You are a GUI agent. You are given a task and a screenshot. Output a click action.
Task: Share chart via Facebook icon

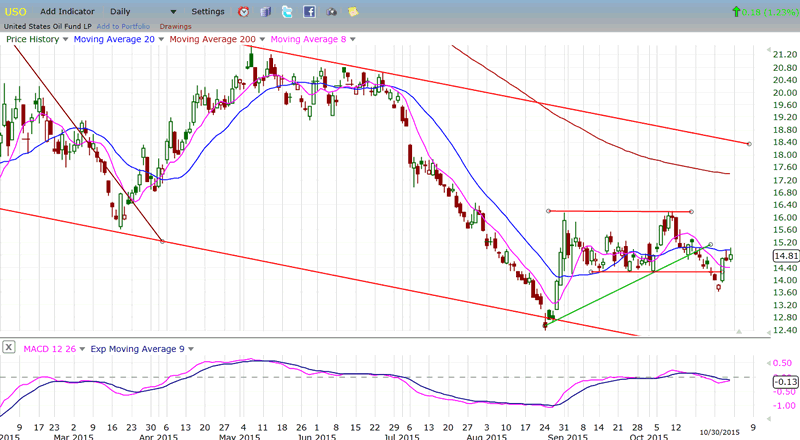[309, 11]
